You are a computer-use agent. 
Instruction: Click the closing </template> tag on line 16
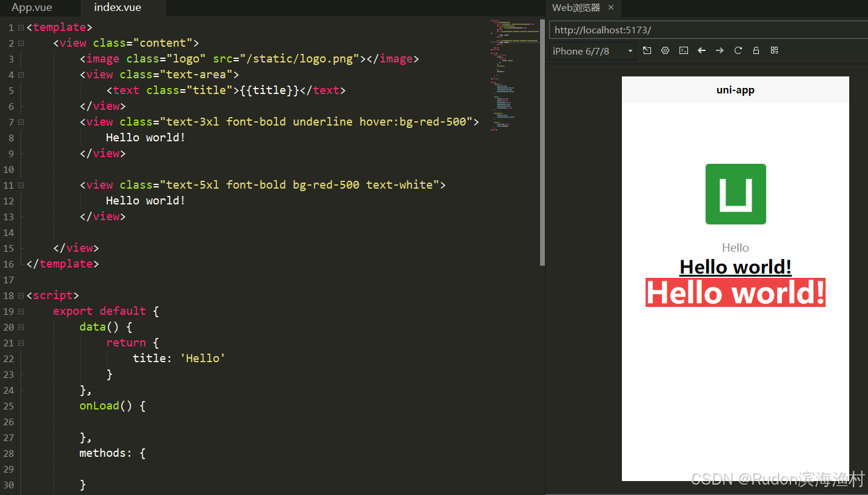tap(62, 264)
